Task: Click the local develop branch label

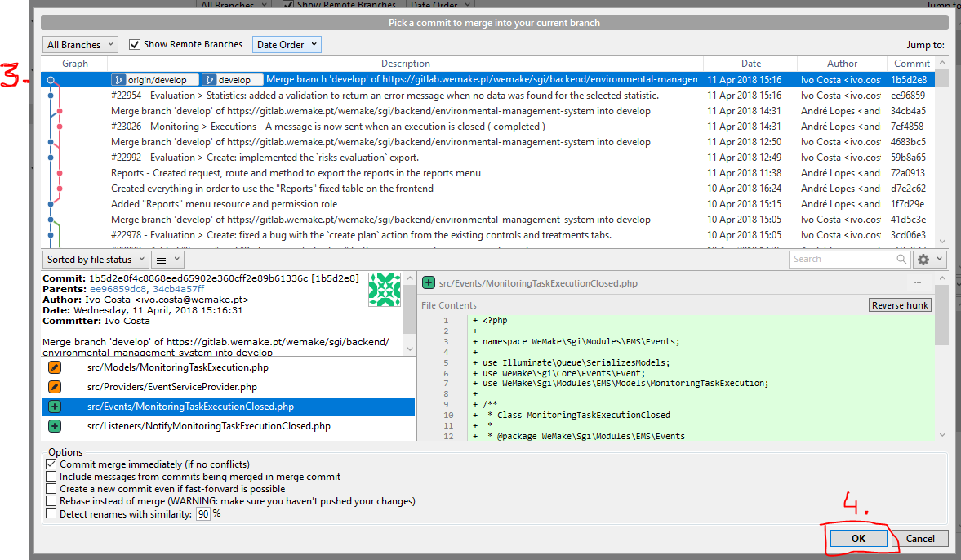Action: pyautogui.click(x=233, y=80)
